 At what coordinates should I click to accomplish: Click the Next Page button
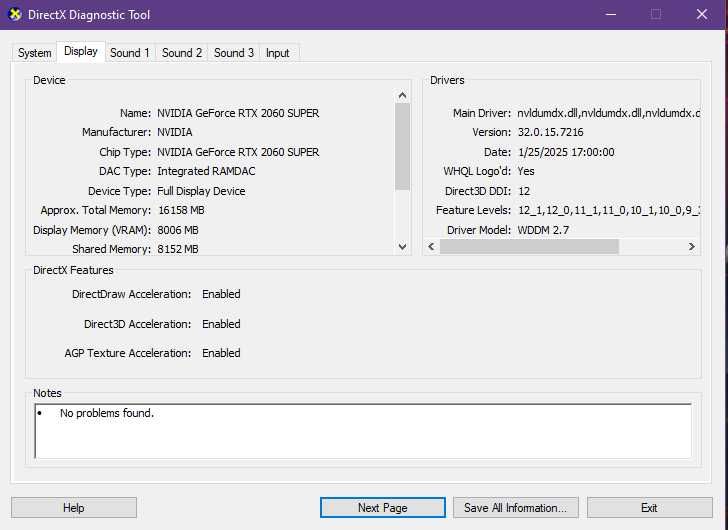[x=383, y=508]
